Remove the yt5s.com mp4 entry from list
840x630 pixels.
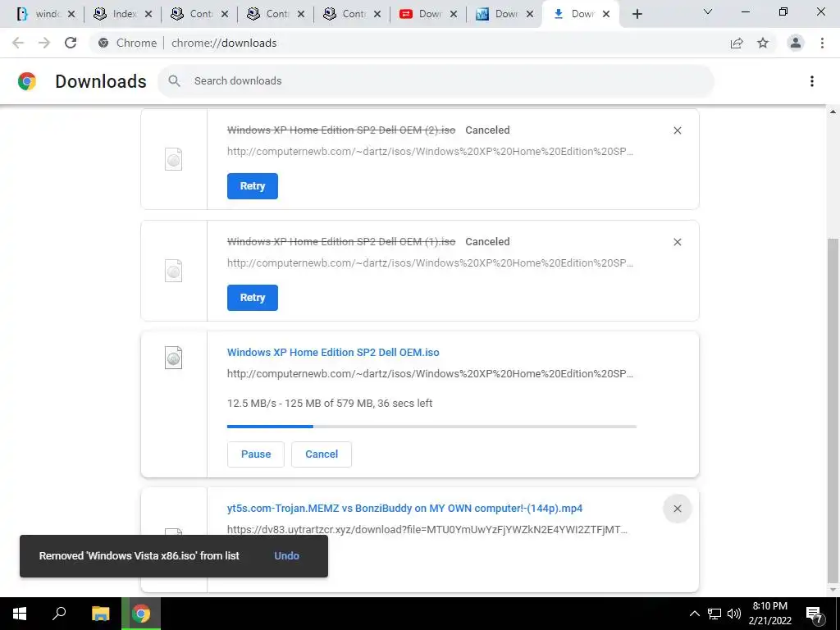click(x=677, y=509)
